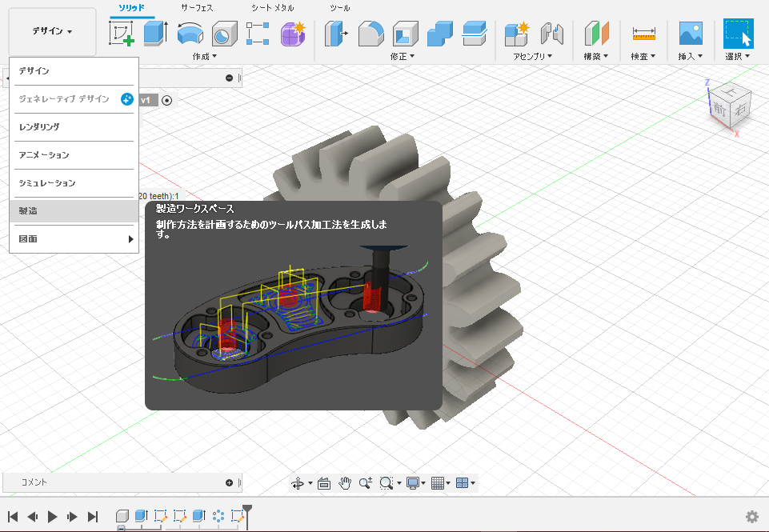Jump to timeline beginning
This screenshot has width=769, height=532.
[x=14, y=516]
